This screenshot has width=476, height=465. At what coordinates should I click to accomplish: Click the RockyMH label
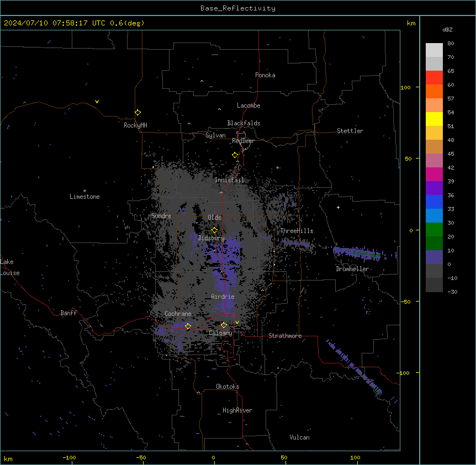(x=135, y=125)
